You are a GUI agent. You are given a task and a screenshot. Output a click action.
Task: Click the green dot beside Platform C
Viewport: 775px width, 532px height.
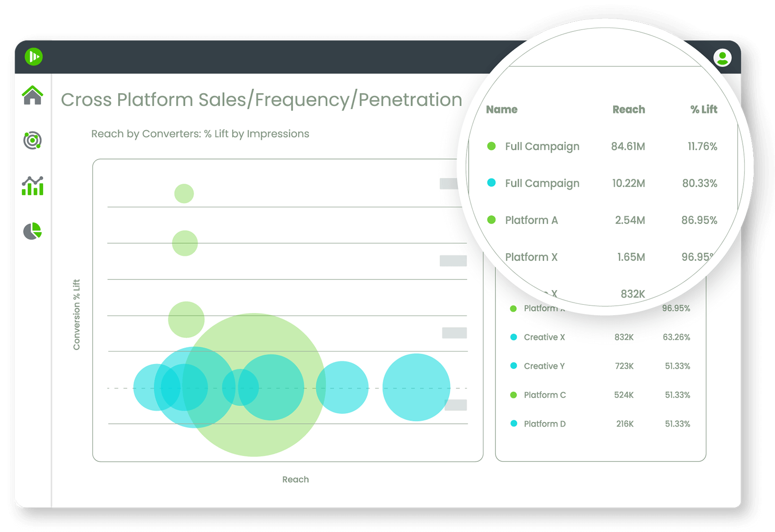(x=513, y=395)
